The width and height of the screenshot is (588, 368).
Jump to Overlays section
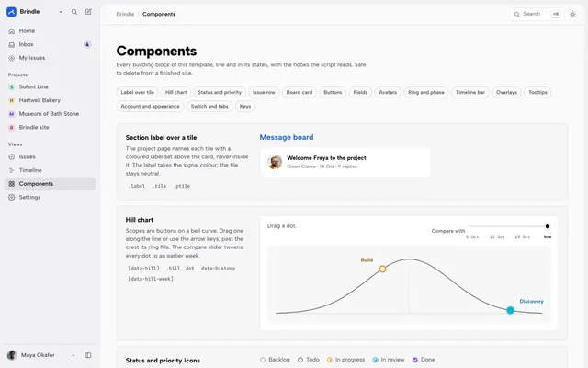click(x=506, y=92)
